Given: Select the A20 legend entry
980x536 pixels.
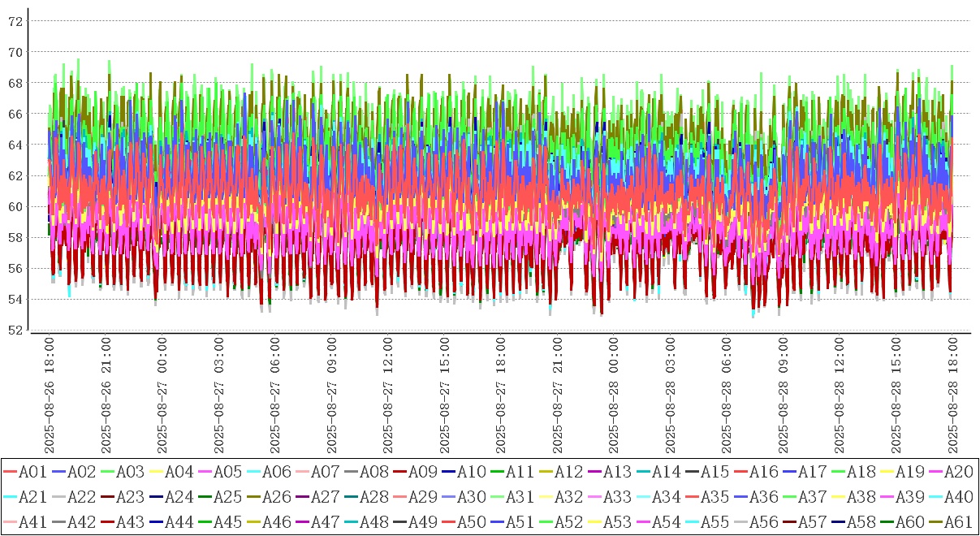Looking at the screenshot, I should pos(957,471).
